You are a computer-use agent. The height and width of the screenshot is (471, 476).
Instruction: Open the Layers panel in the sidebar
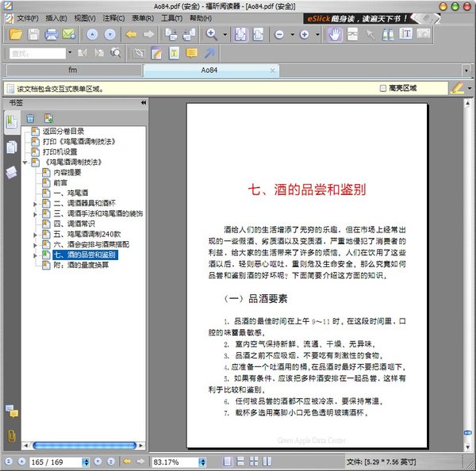tap(12, 172)
